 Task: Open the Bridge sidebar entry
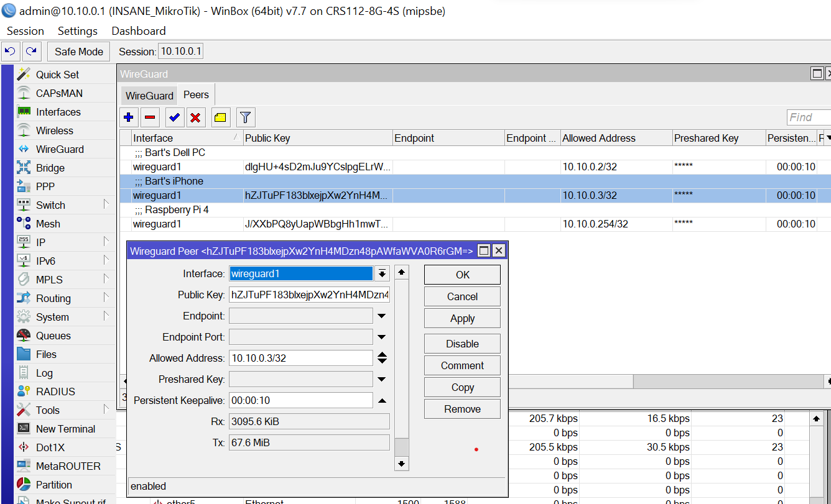50,168
